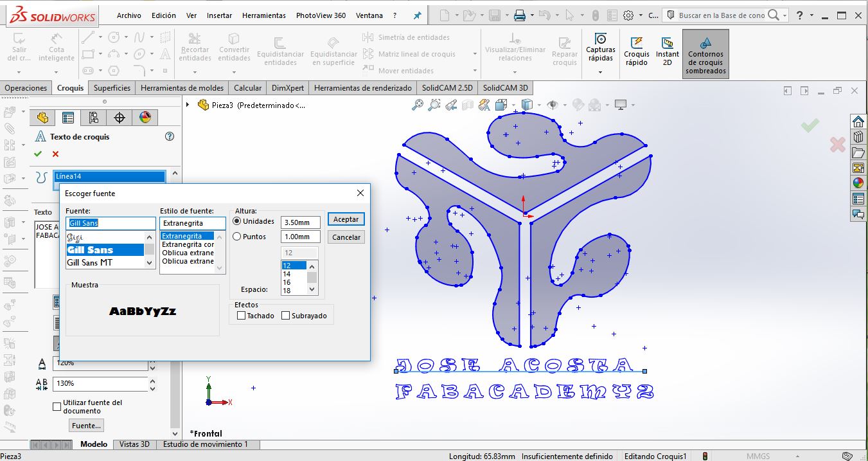868x461 pixels.
Task: Open the Design Library icon in the task pane
Action: [x=858, y=137]
